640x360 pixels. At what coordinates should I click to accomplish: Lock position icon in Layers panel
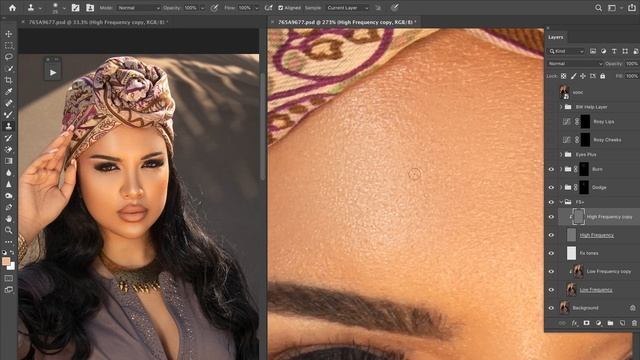click(583, 76)
